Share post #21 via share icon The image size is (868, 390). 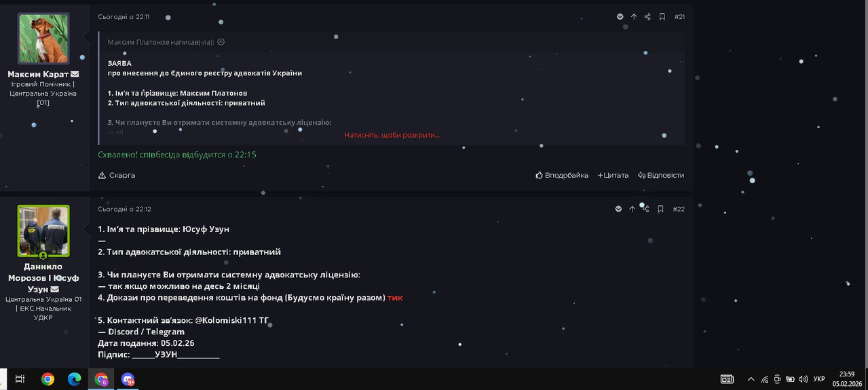point(647,17)
